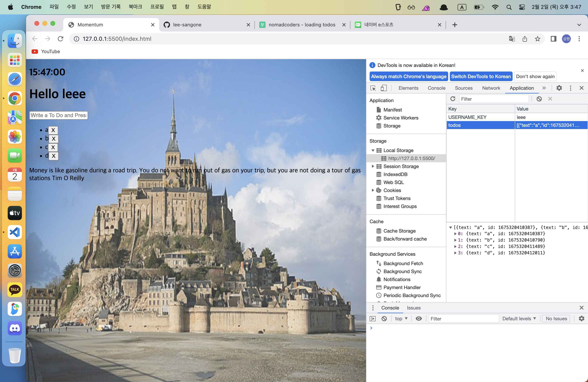Viewport: 588px width, 382px height.
Task: Click Chrome's translate page icon
Action: (x=512, y=39)
